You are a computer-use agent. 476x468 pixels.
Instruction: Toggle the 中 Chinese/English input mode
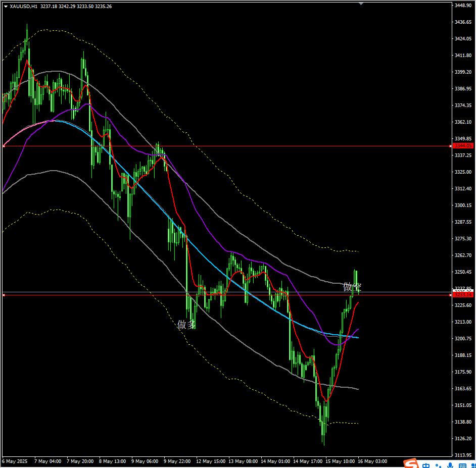click(426, 465)
